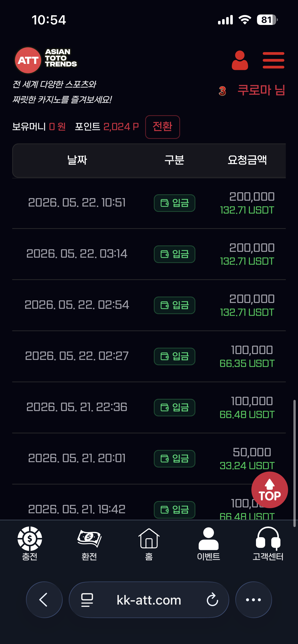Open the page settings icon in address bar
The image size is (298, 644).
click(87, 600)
